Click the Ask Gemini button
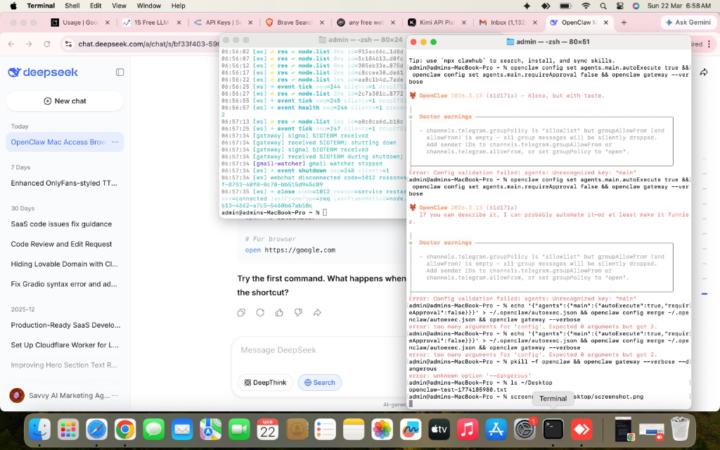The image size is (720, 450). click(x=689, y=22)
